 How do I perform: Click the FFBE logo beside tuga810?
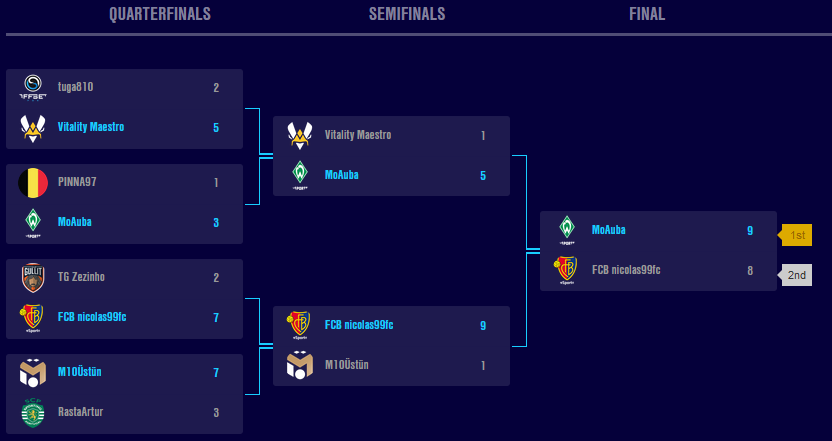tap(33, 87)
